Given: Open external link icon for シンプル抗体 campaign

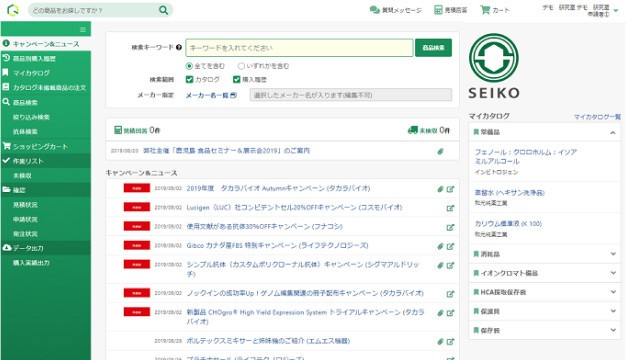Looking at the screenshot, I should coord(450,265).
